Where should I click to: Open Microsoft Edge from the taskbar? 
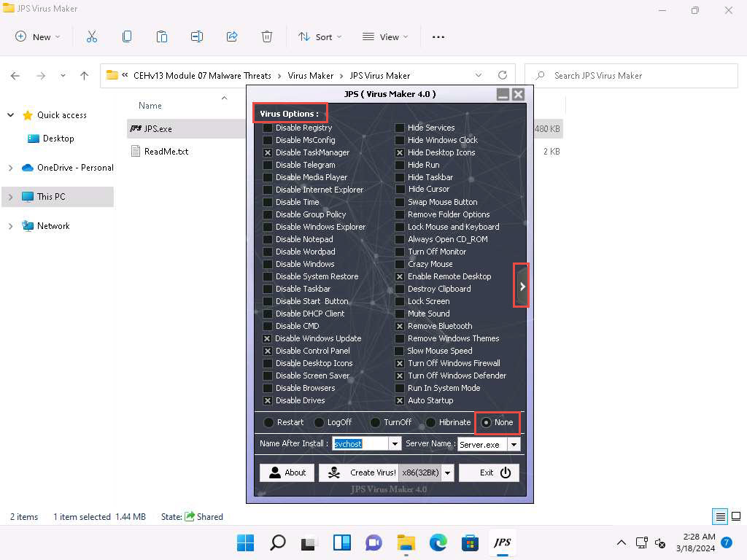click(x=438, y=542)
